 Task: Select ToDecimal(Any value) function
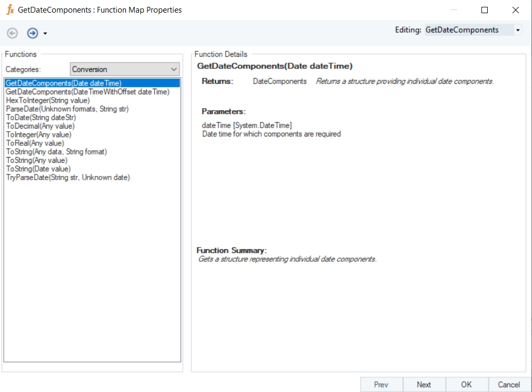(41, 126)
